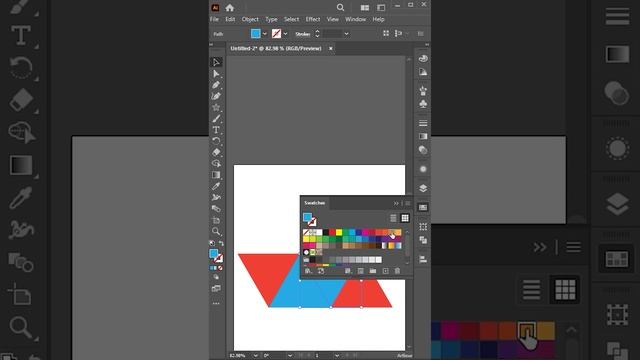Open rotate view dropdown in status bar

(x=290, y=356)
